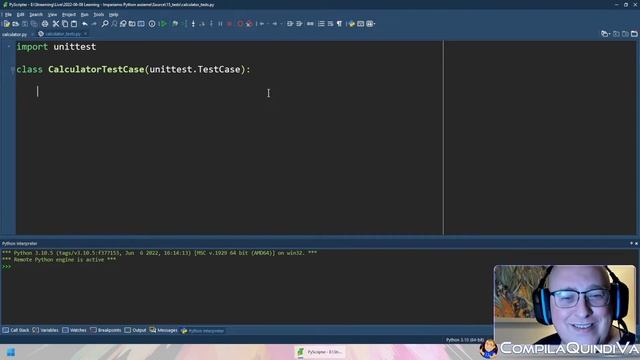Click the Clear all breakpoints icon

coord(249,24)
